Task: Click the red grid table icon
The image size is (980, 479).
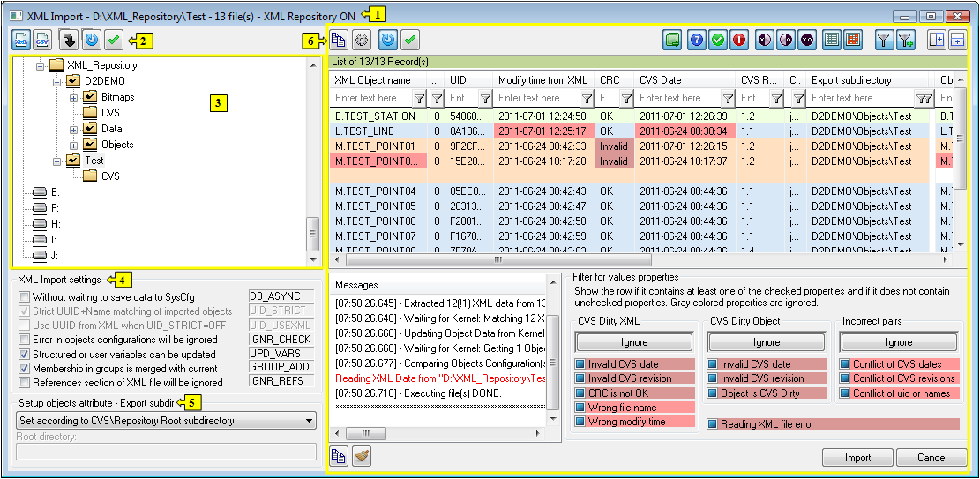Action: pos(852,40)
